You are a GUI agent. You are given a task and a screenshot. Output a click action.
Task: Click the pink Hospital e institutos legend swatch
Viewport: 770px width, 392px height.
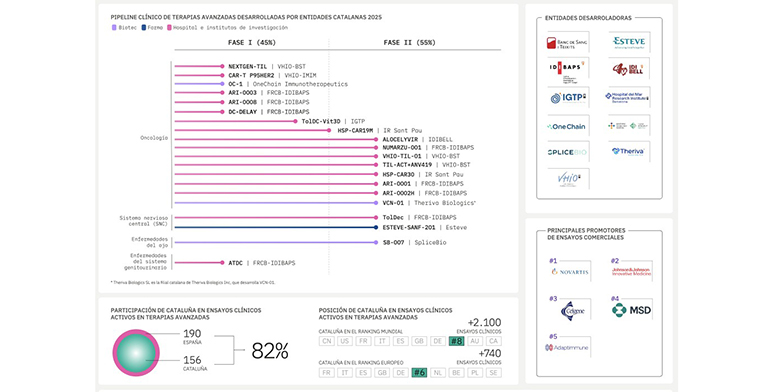pos(169,28)
